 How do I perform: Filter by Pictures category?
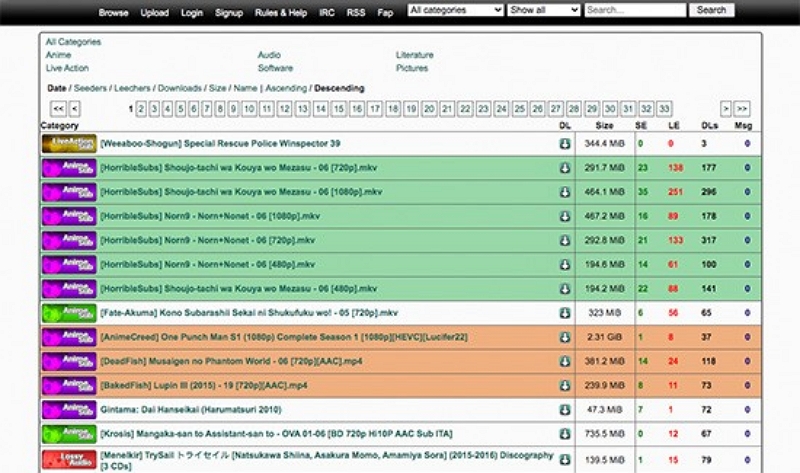click(x=412, y=68)
